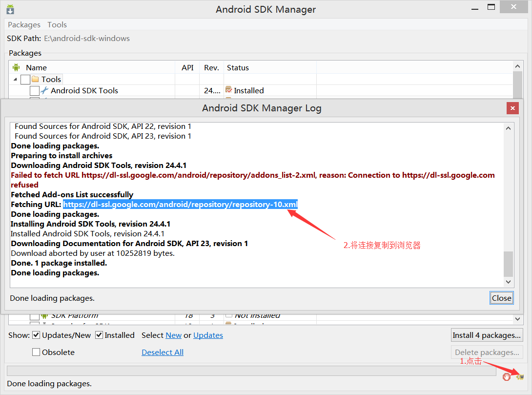Click the 'Done. 1 package installed.' log line
Image resolution: width=532 pixels, height=395 pixels.
[59, 263]
